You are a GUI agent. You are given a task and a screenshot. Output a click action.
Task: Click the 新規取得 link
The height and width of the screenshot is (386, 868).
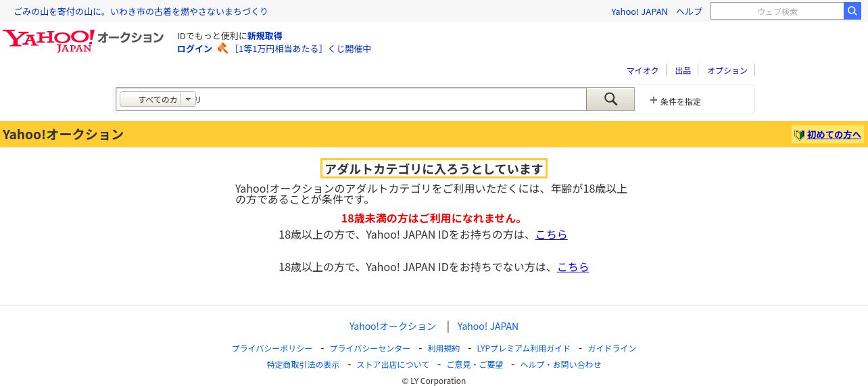[x=264, y=36]
